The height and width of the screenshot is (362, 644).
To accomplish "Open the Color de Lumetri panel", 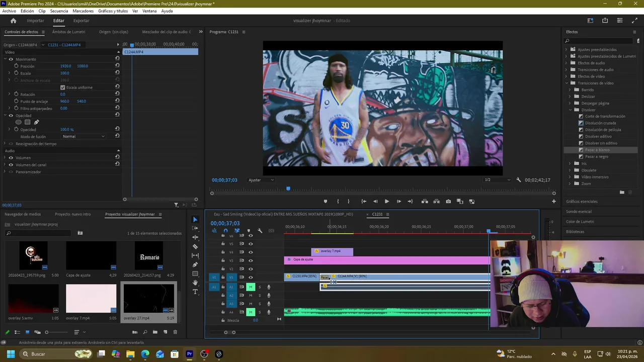I will 580,222.
